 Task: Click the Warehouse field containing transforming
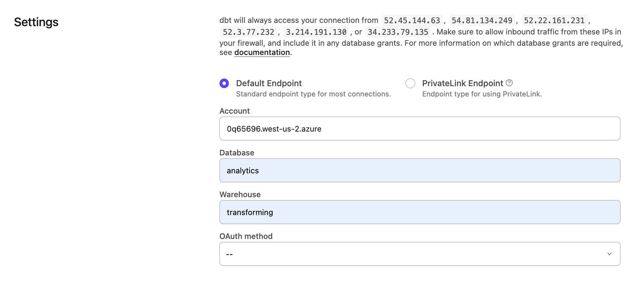pos(419,212)
